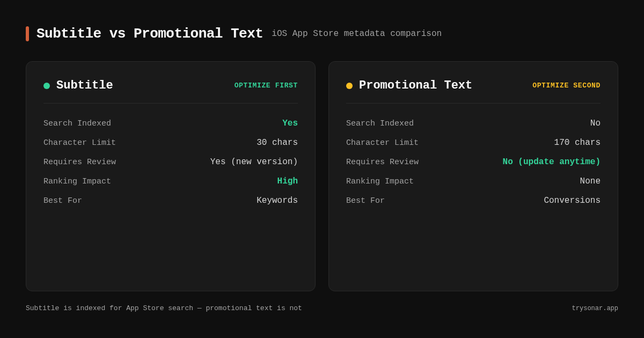Click the yellow dot beside Promotional Text
The height and width of the screenshot is (338, 644).
point(349,86)
